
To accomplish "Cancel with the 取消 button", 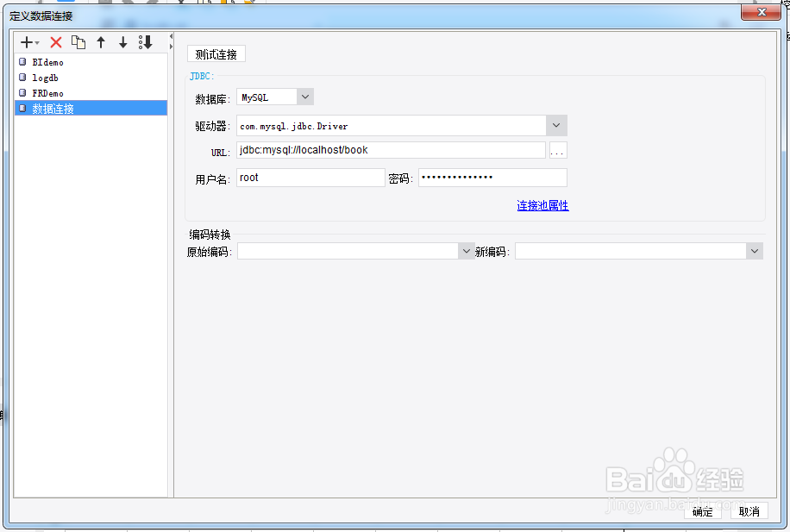I will tap(749, 511).
